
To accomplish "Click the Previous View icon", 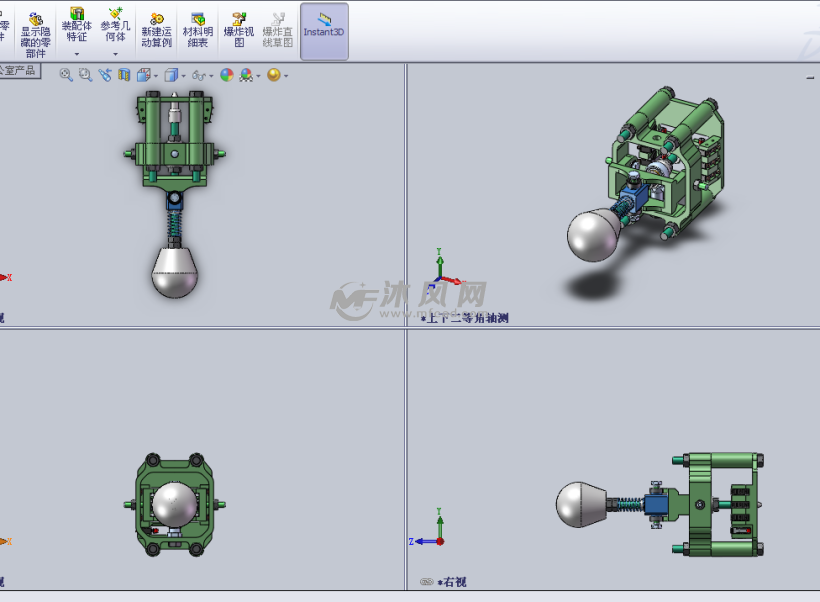I will tap(105, 75).
